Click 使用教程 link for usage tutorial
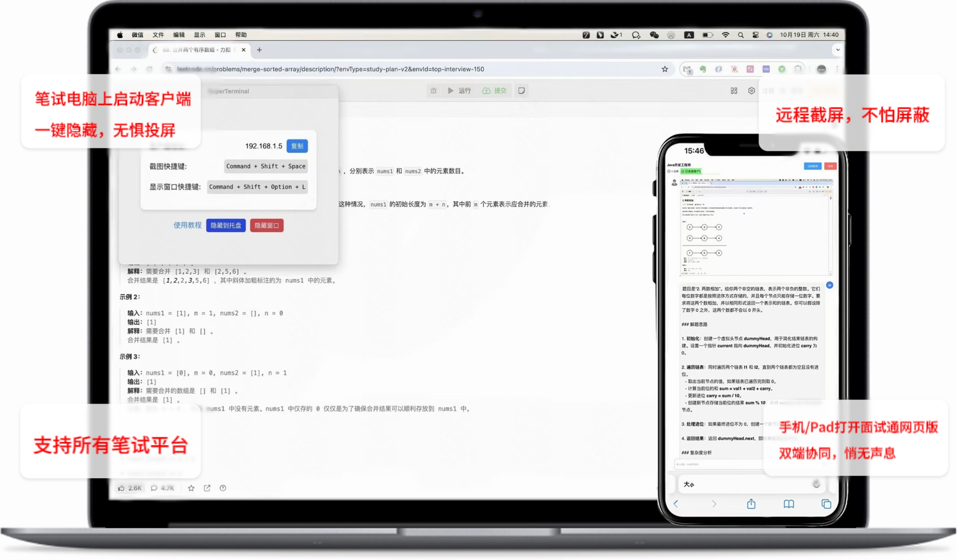The height and width of the screenshot is (560, 957). [186, 225]
